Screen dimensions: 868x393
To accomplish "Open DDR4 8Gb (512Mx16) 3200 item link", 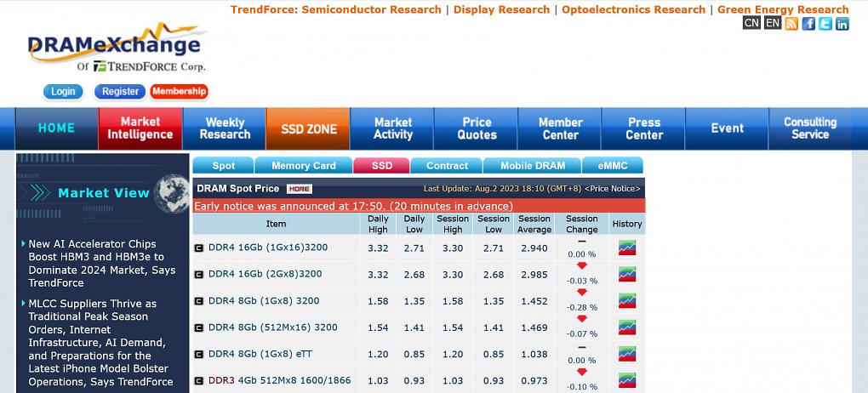I will [x=273, y=327].
